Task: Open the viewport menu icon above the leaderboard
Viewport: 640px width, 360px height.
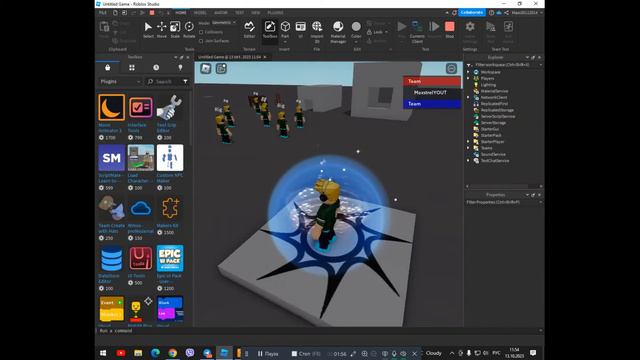Action: pos(451,69)
